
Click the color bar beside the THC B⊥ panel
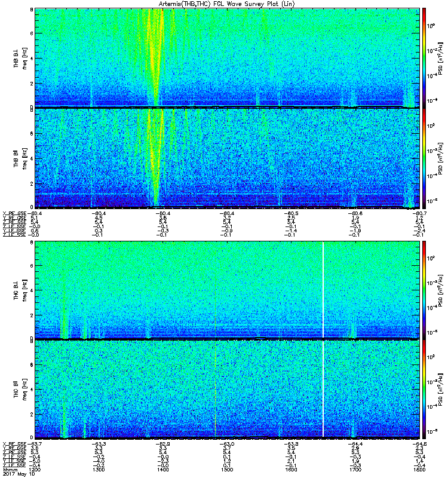click(424, 290)
